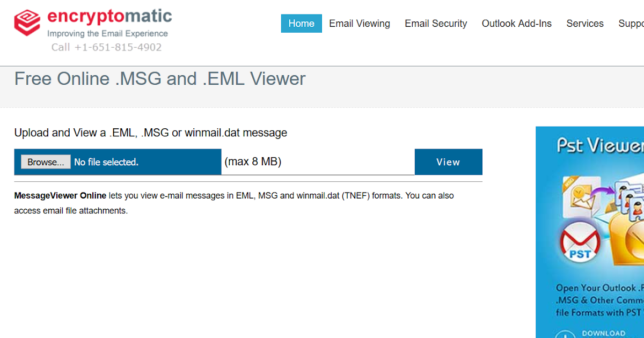The width and height of the screenshot is (644, 338).
Task: Click the Pst Viewer ad banner title
Action: pyautogui.click(x=600, y=145)
